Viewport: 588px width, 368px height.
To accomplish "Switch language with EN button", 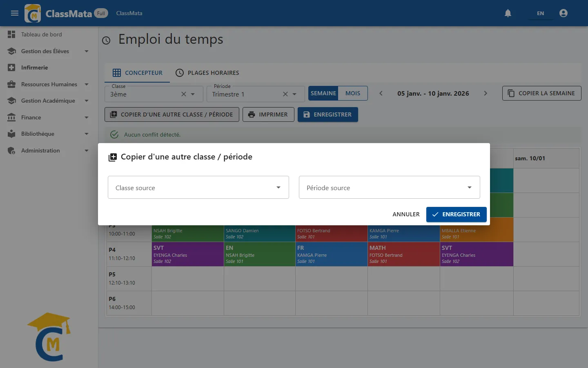I will [540, 13].
